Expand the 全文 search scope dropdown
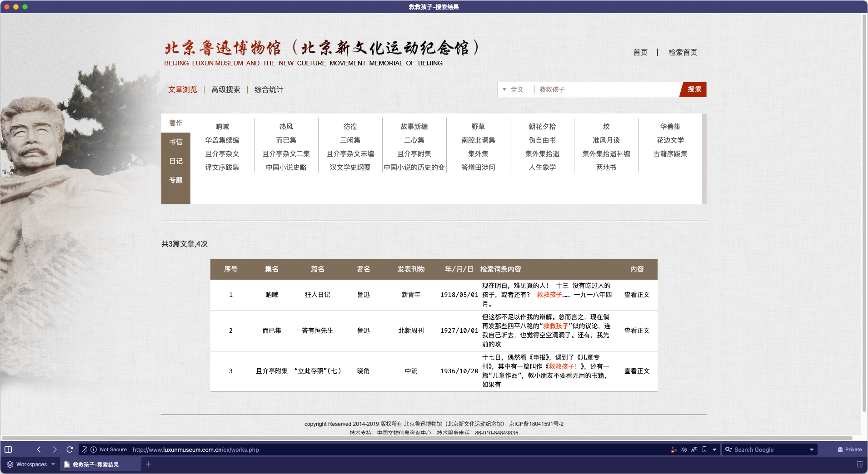Viewport: 868px width, 474px height. tap(513, 89)
